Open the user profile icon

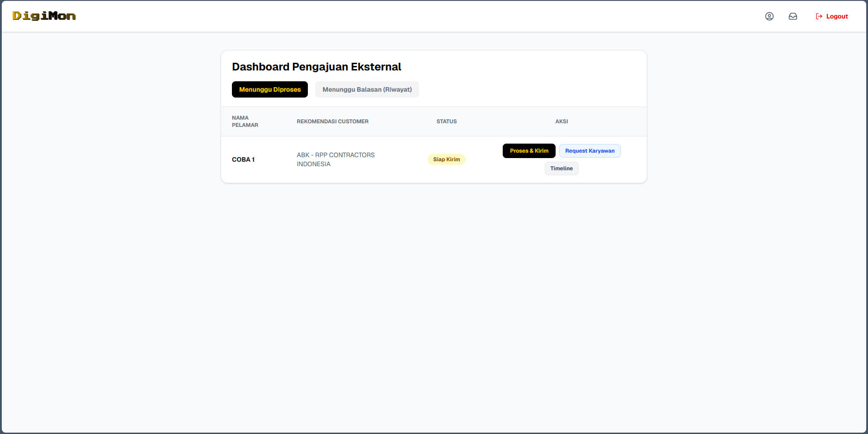click(769, 16)
